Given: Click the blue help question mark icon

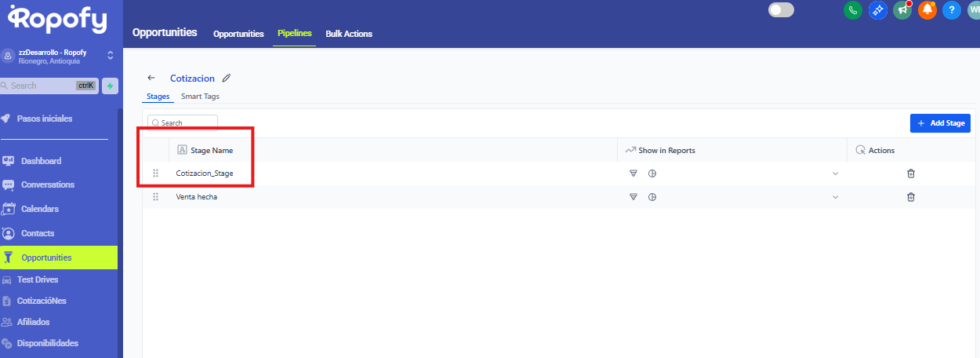Looking at the screenshot, I should point(952,10).
